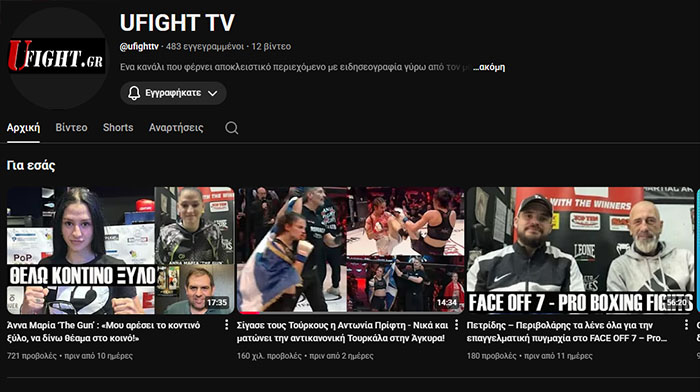Open the Shorts tab
The image size is (700, 392).
click(118, 128)
